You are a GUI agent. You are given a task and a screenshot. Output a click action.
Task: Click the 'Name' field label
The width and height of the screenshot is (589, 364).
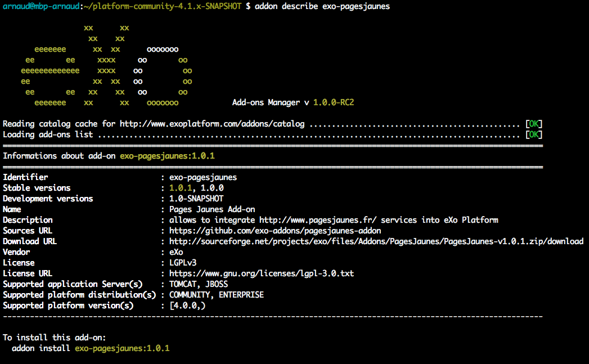tap(12, 209)
